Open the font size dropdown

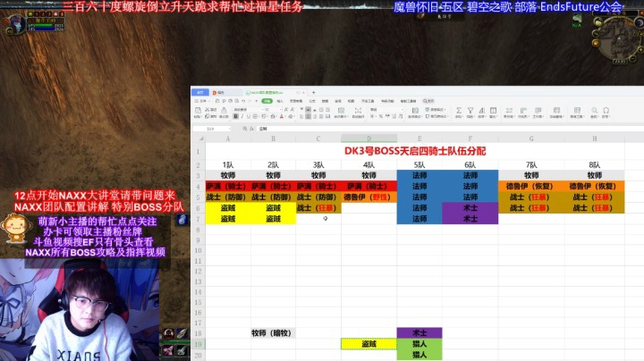point(281,110)
